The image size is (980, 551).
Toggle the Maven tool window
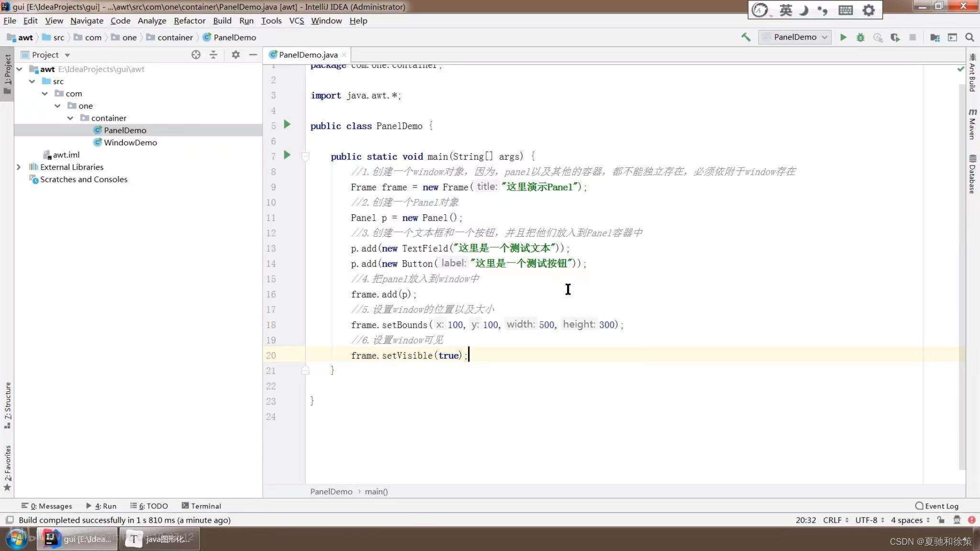click(972, 125)
